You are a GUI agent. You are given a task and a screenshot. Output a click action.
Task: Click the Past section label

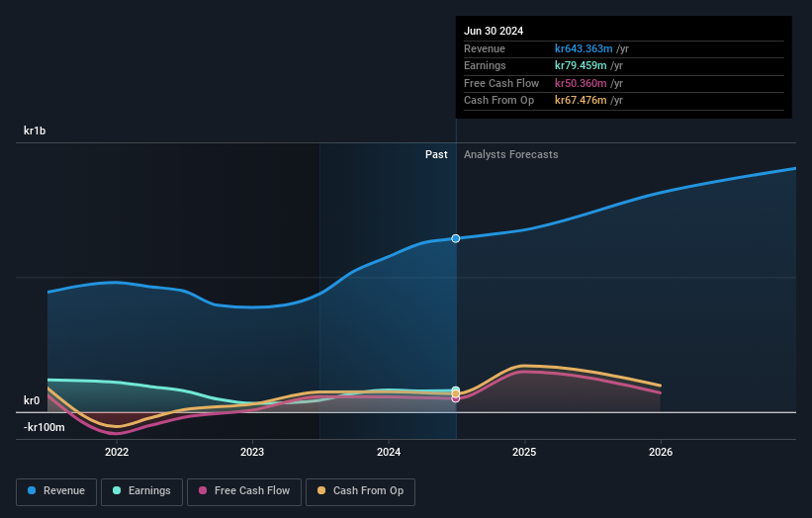pyautogui.click(x=436, y=155)
